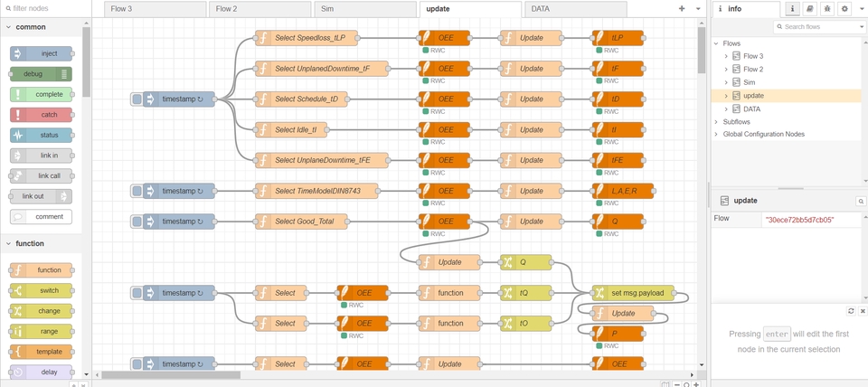Select the comment node in the palette
Image resolution: width=868 pixels, height=387 pixels.
pyautogui.click(x=41, y=216)
